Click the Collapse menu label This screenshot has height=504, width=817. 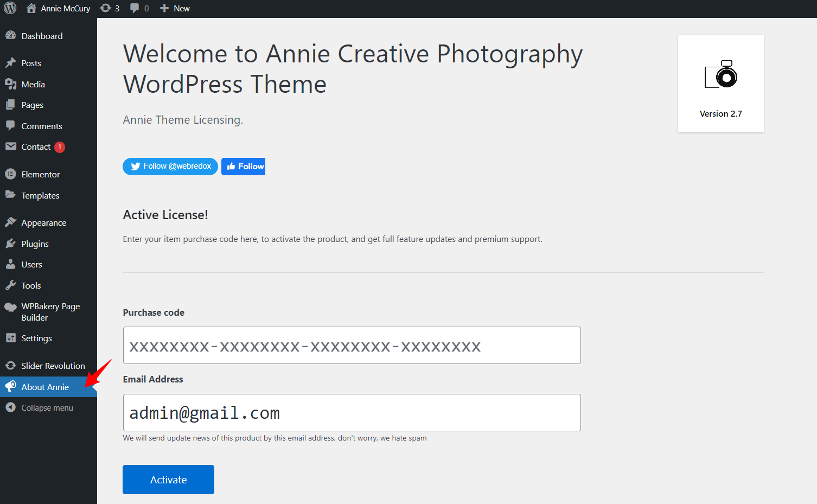coord(47,408)
